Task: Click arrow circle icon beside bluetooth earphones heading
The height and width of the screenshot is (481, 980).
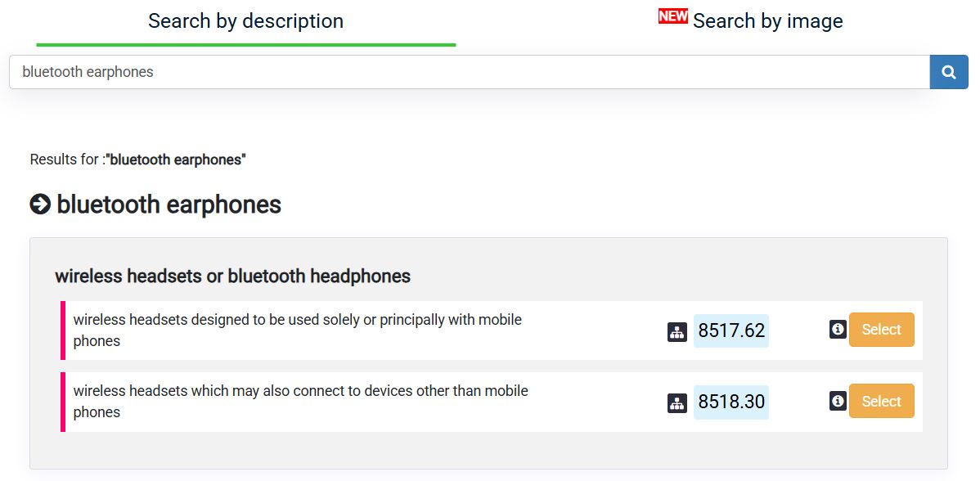Action: (40, 205)
